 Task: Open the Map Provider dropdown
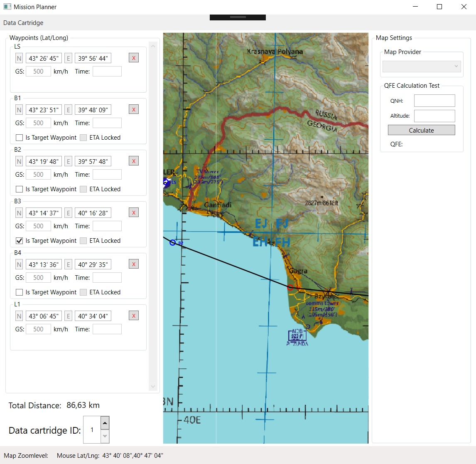421,66
